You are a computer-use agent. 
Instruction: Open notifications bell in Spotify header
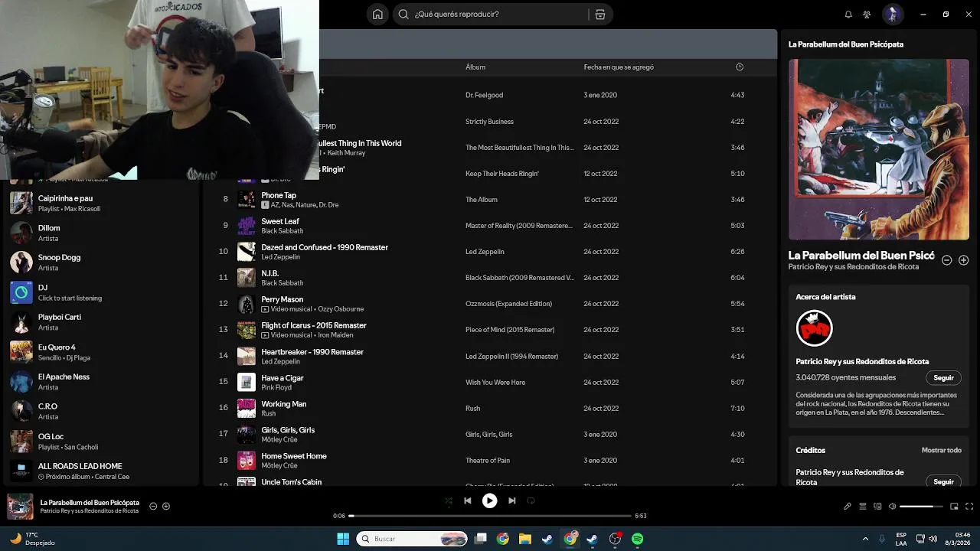tap(848, 14)
